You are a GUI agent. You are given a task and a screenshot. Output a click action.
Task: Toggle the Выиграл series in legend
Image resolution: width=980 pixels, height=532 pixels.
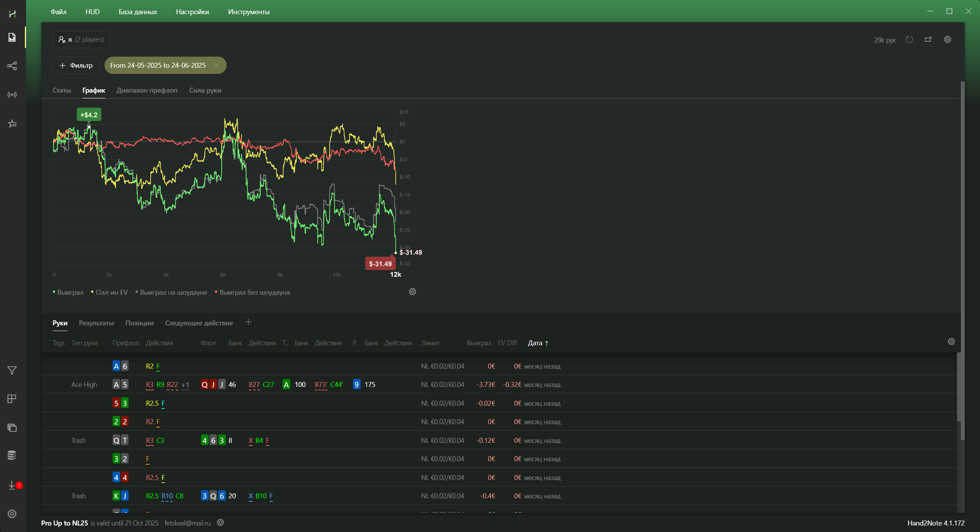(68, 292)
